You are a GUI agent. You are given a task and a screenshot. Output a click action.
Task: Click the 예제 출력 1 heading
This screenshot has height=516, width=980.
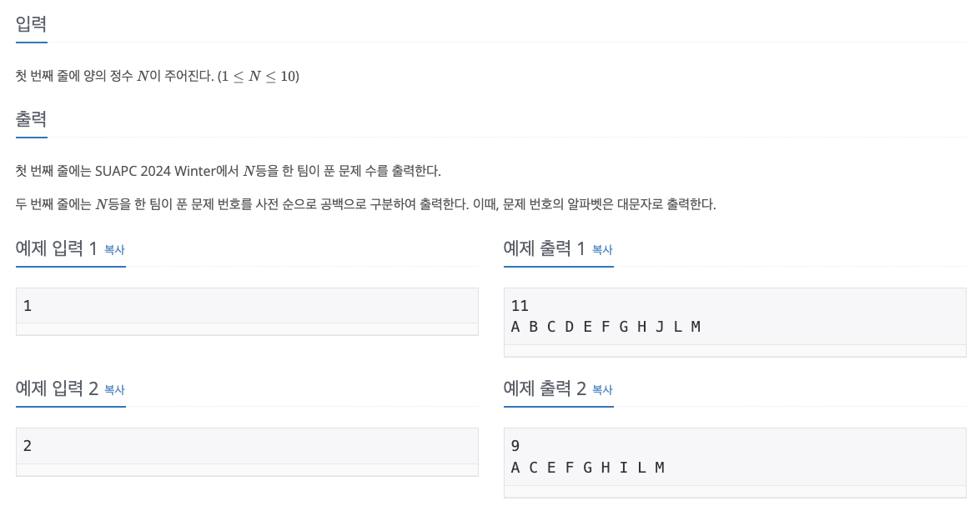click(x=543, y=248)
